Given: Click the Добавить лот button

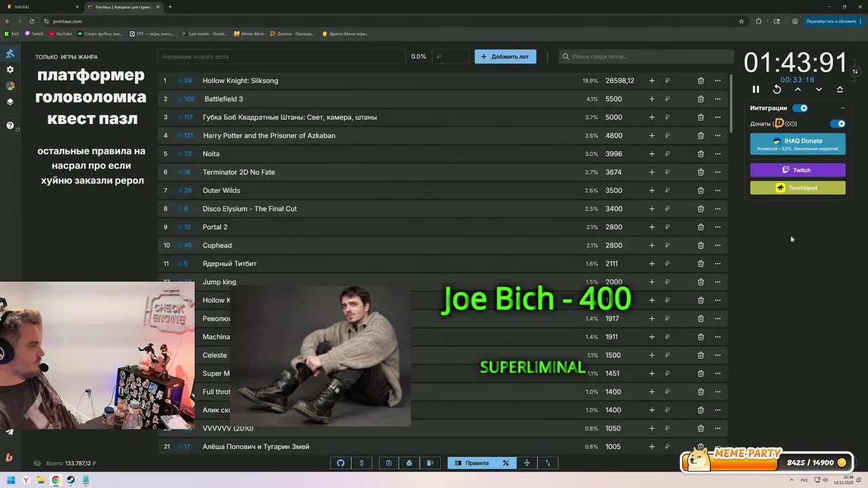Looking at the screenshot, I should (x=505, y=57).
